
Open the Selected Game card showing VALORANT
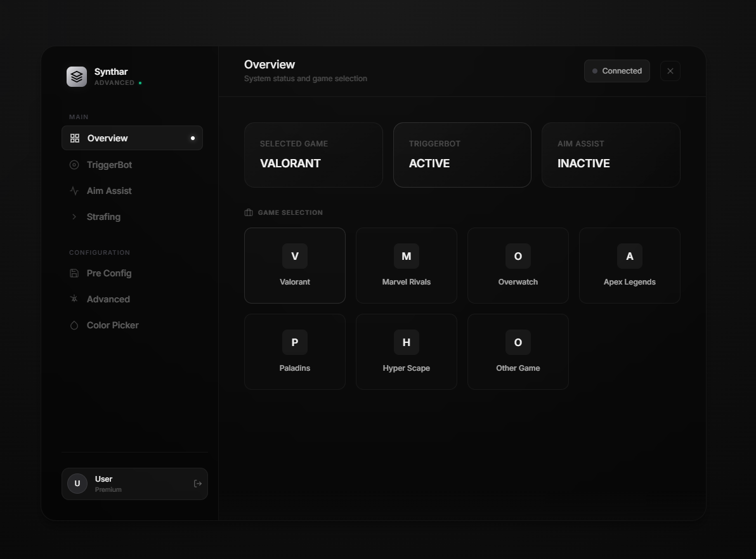[x=313, y=155]
